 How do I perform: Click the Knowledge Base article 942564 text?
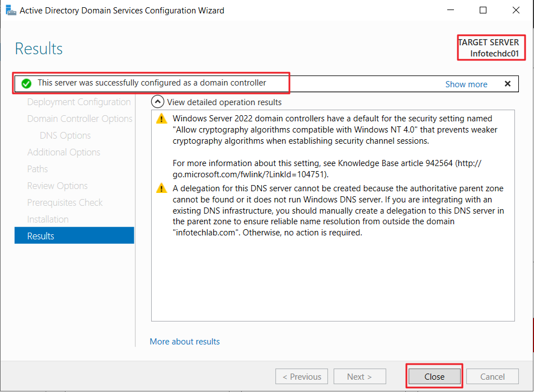(x=395, y=163)
